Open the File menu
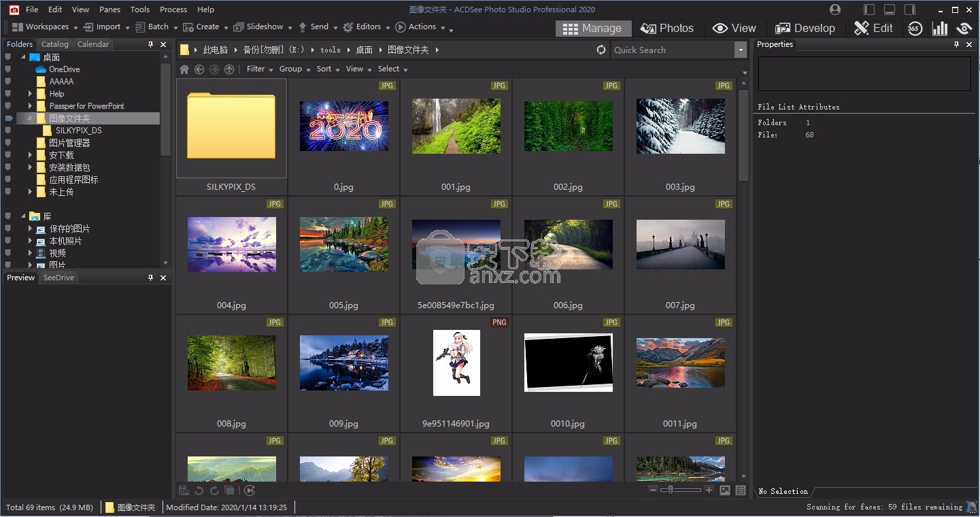Screen dimensions: 980x517 (32, 10)
